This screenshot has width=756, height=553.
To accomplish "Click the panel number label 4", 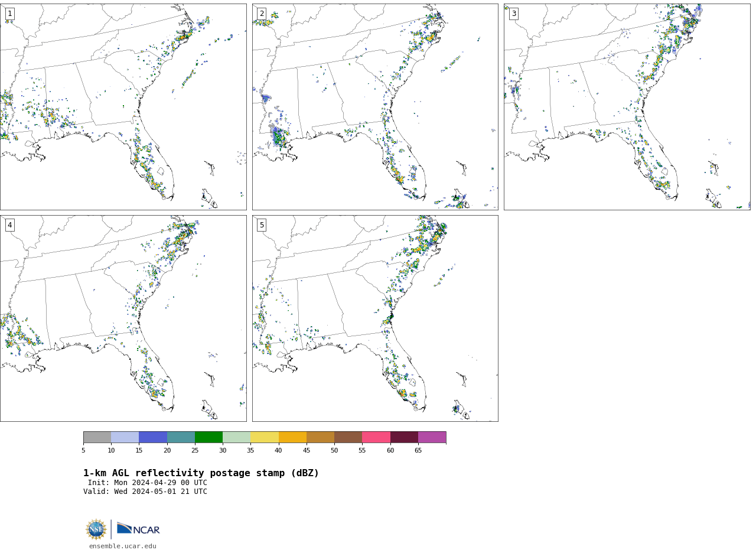I will click(9, 225).
